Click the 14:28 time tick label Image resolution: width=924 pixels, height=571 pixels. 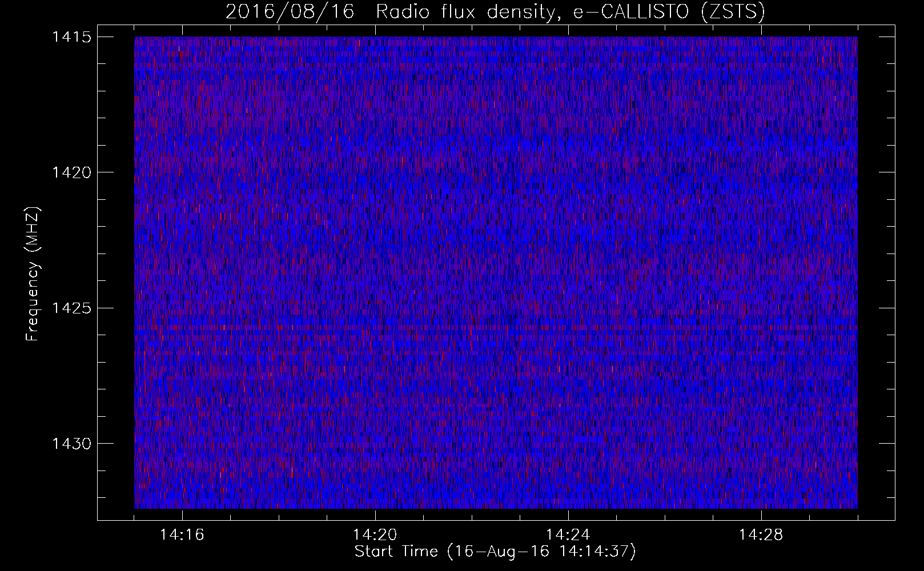tap(761, 535)
